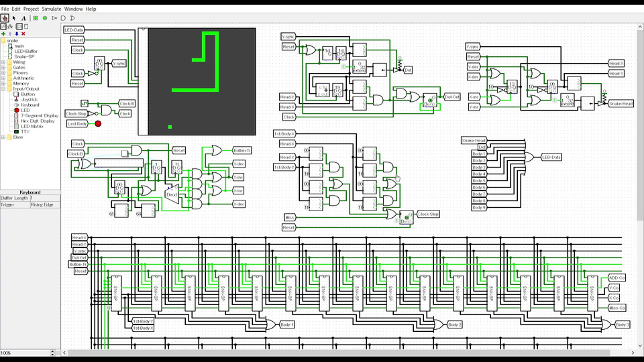Select the Text tool
Screen dimensions: 644x362
23,18
